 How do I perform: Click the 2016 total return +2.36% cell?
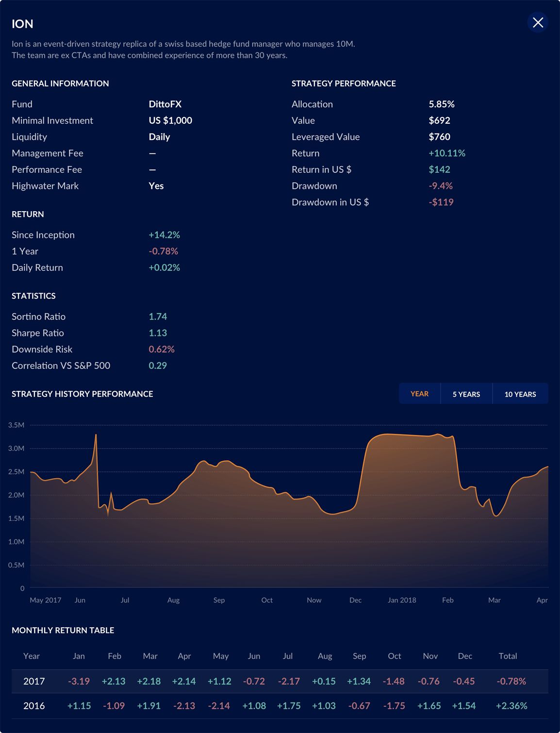click(511, 705)
